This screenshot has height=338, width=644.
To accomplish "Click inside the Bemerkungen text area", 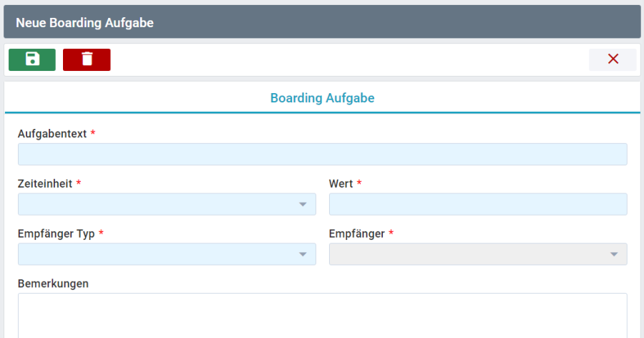I will 322,315.
